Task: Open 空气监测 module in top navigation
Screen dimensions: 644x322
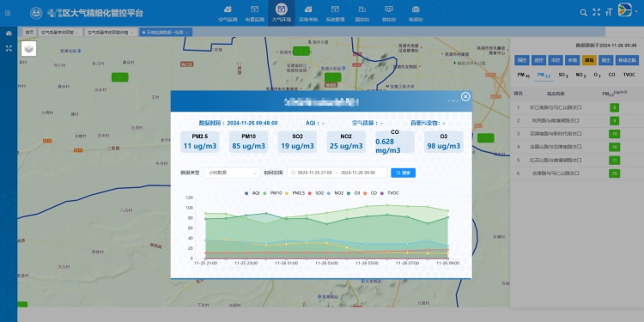Action: [228, 14]
